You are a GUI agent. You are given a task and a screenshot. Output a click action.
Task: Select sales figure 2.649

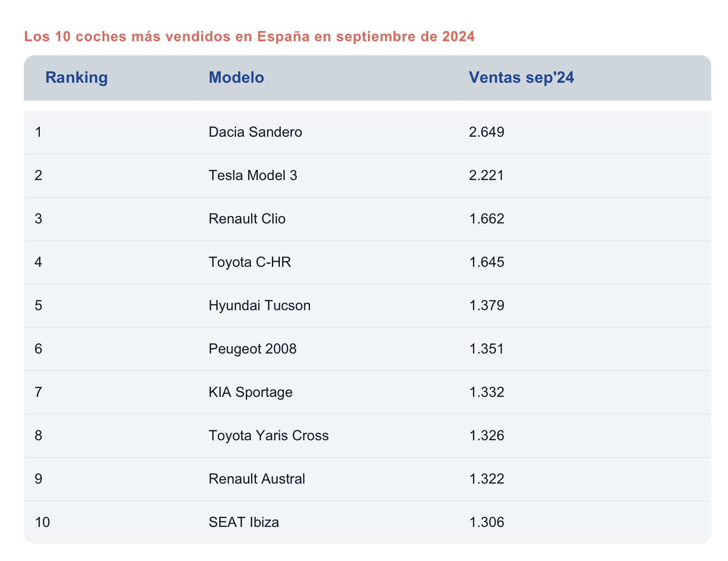[x=487, y=132]
